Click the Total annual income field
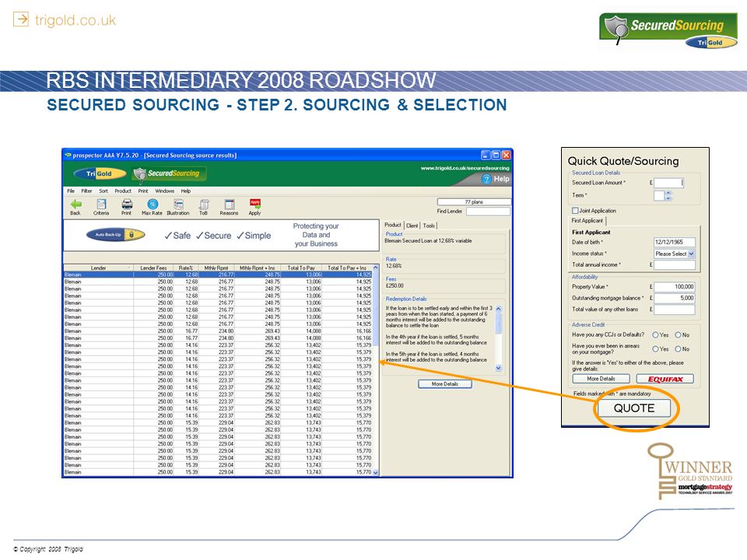747x560 pixels. coord(674,264)
